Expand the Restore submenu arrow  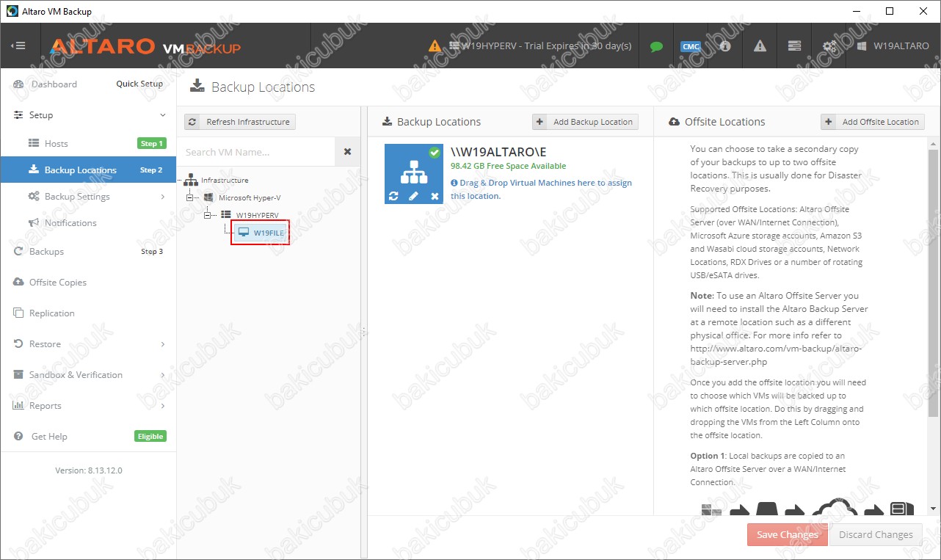(x=163, y=344)
